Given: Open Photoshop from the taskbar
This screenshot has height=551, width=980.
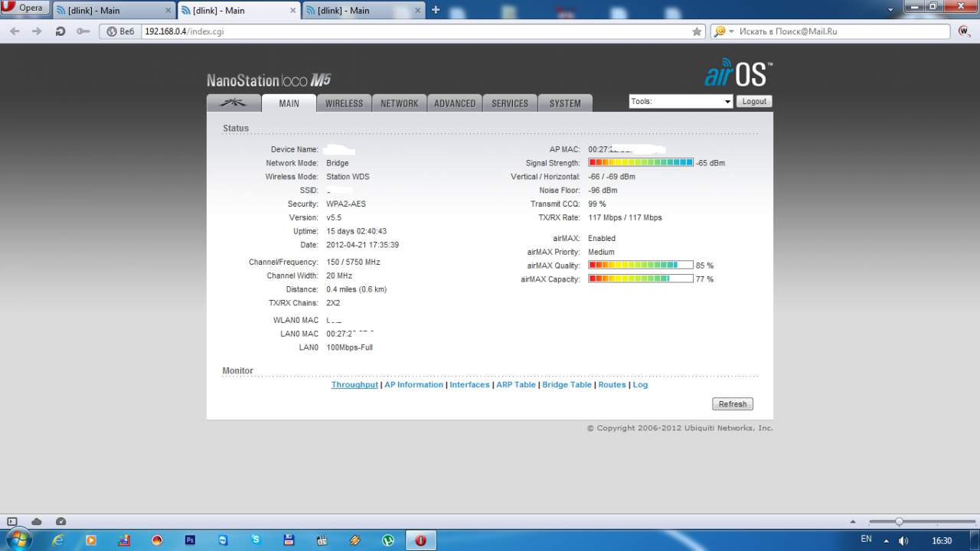Looking at the screenshot, I should (x=190, y=540).
